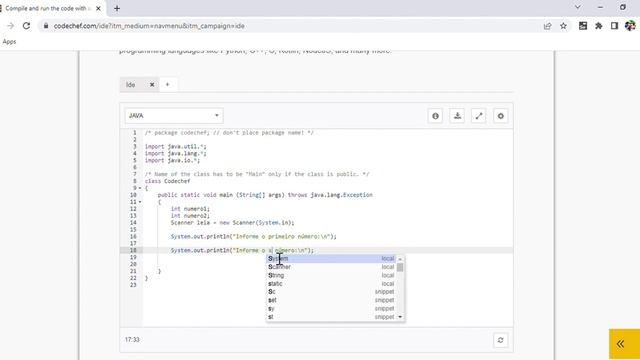This screenshot has width=640, height=360.
Task: Choose the Sc snippet suggestion
Action: click(331, 292)
